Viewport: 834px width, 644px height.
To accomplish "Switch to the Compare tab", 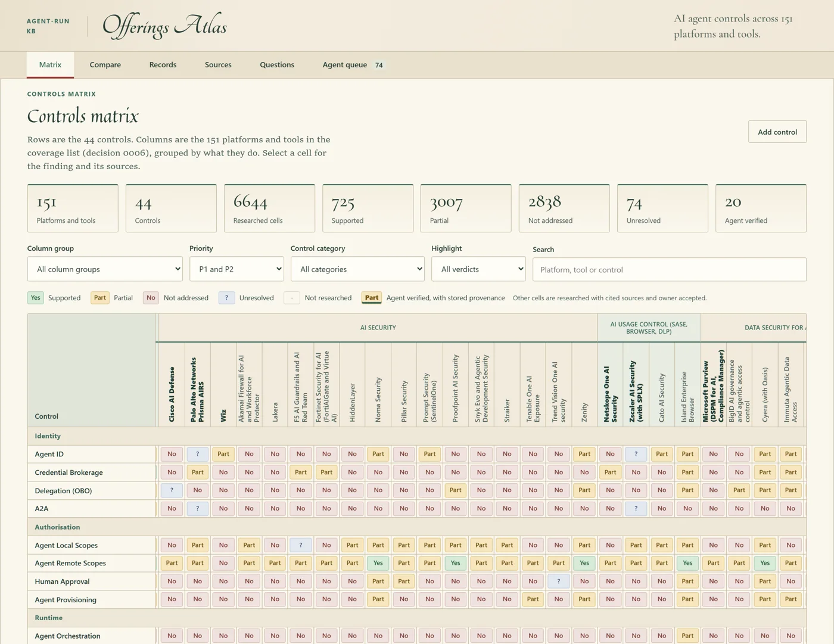I will click(x=105, y=65).
